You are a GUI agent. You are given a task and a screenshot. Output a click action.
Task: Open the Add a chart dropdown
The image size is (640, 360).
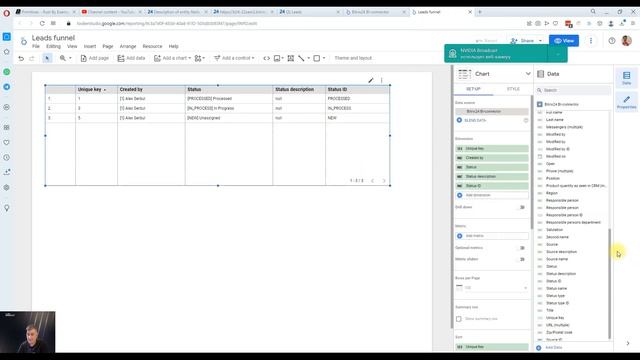point(172,58)
